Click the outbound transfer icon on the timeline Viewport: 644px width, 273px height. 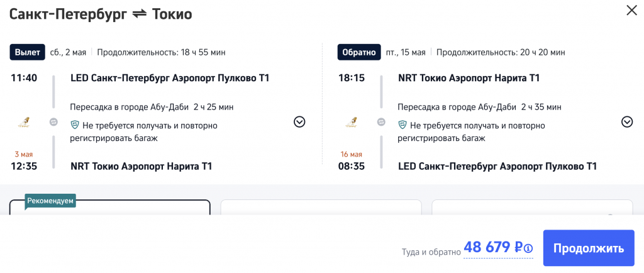[53, 122]
